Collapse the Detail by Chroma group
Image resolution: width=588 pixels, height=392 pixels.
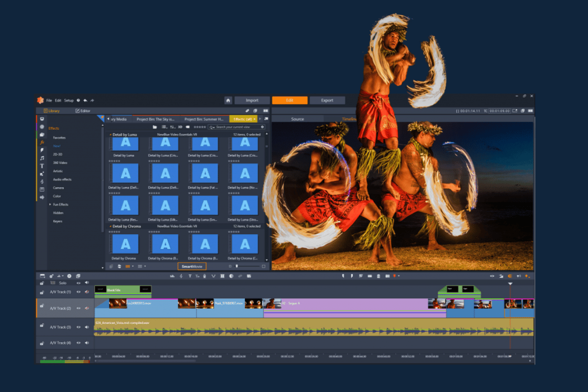coord(110,226)
